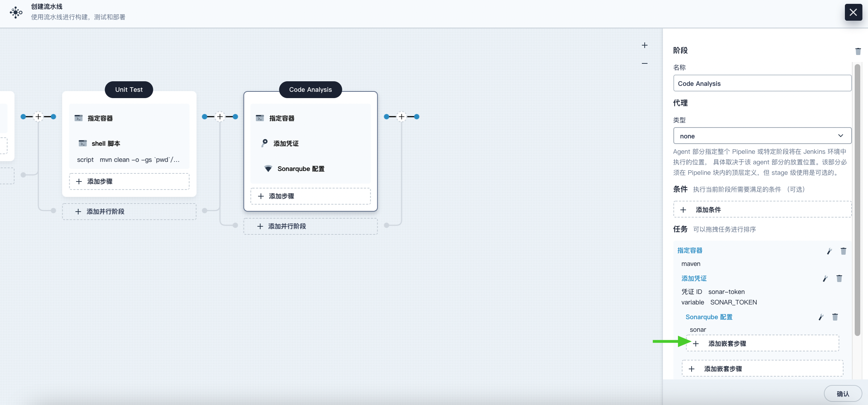Click 添加步骤 in Code Analysis stage
This screenshot has width=868, height=405.
[310, 195]
